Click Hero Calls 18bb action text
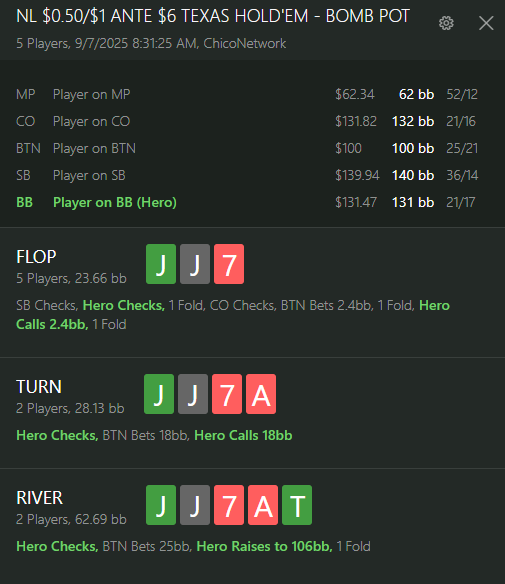Screen dimensions: 505x584 point(243,435)
